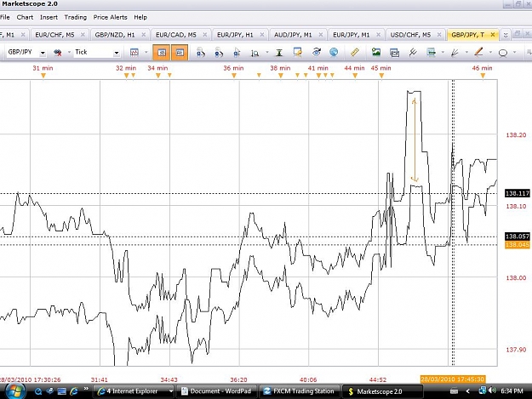Open 4 Internet Explorer taskbar group
Screen dimensions: 532x399
[x=134, y=391]
